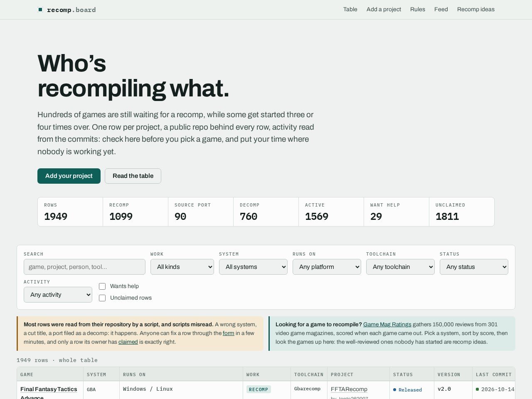This screenshot has width=532, height=399.
Task: Tick the Unclaimed rows checkbox
Action: pyautogui.click(x=102, y=298)
